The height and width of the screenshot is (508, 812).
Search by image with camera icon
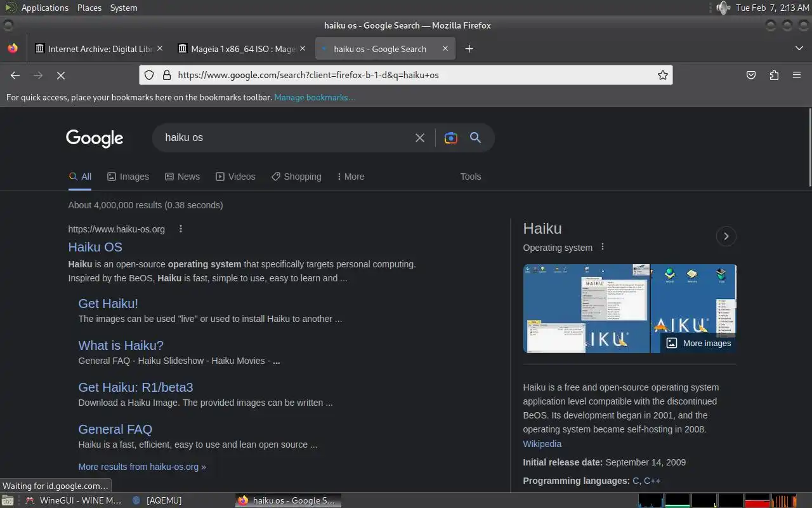(x=451, y=138)
